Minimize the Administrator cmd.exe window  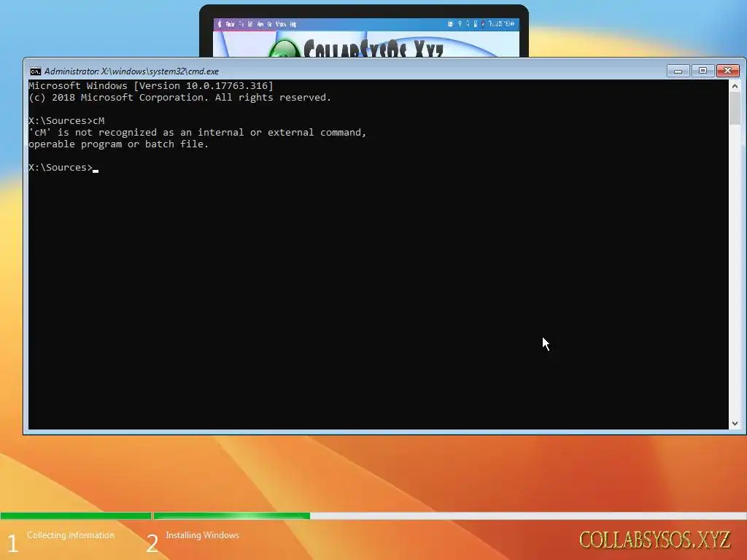(678, 71)
